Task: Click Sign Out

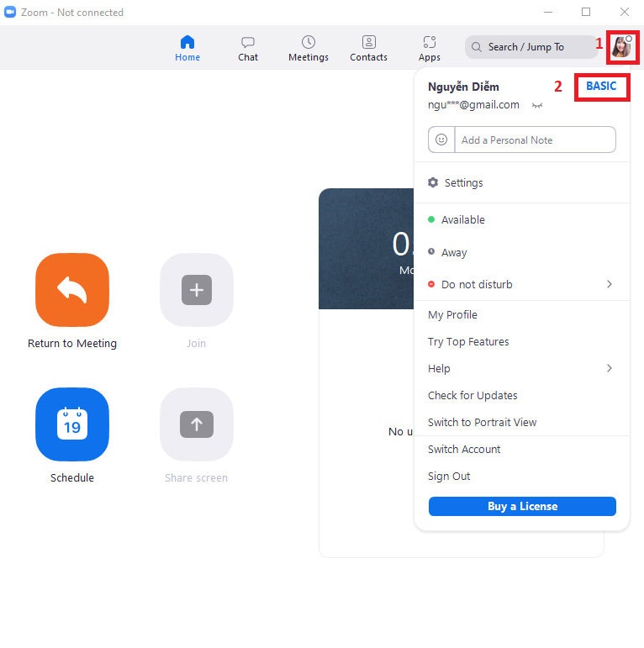Action: pos(521,476)
